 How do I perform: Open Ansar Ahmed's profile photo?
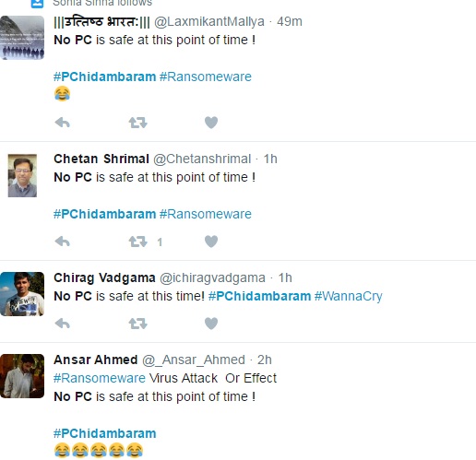click(x=22, y=376)
